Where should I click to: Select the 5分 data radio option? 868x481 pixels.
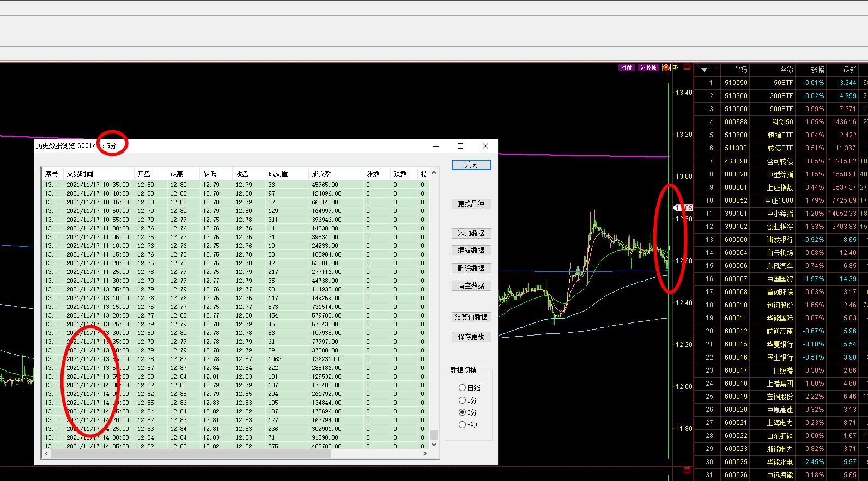click(468, 412)
